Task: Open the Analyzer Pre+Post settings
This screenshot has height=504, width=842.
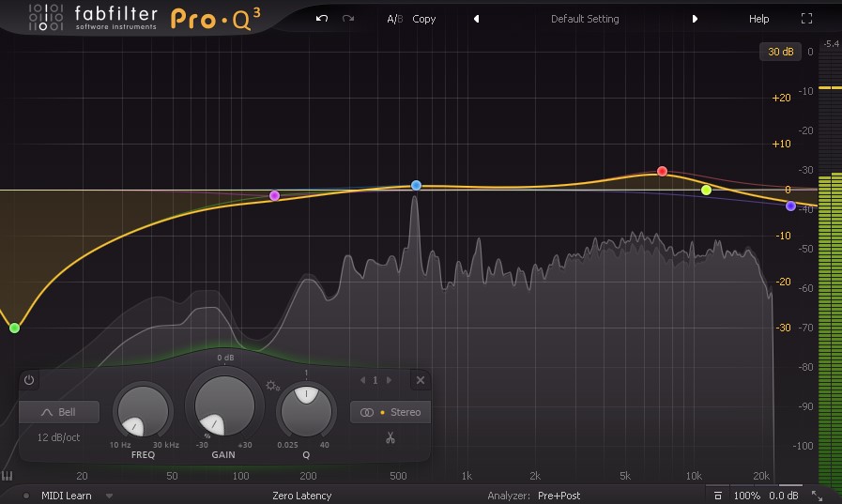Action: pyautogui.click(x=559, y=496)
